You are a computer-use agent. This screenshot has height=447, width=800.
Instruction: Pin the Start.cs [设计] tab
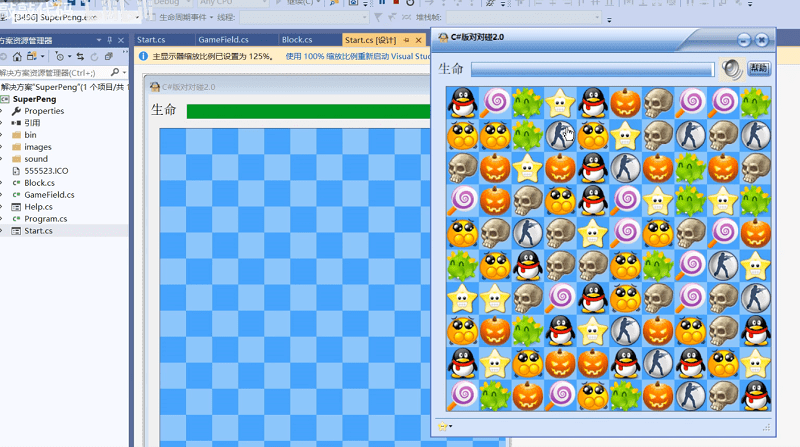(x=407, y=40)
